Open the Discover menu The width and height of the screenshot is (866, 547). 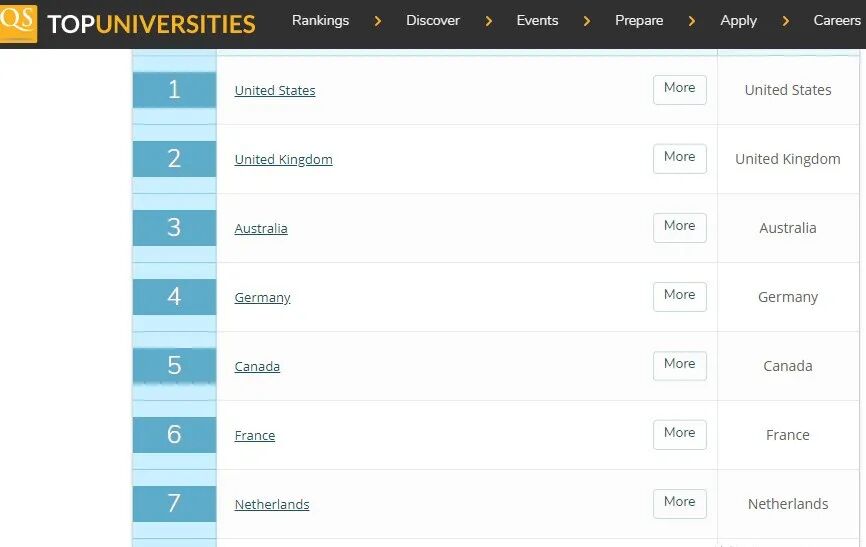point(432,20)
